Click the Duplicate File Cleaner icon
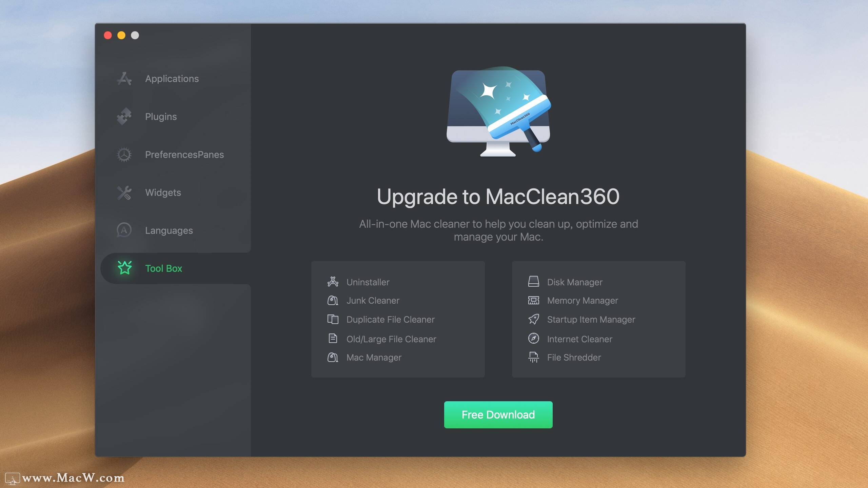 coord(333,319)
